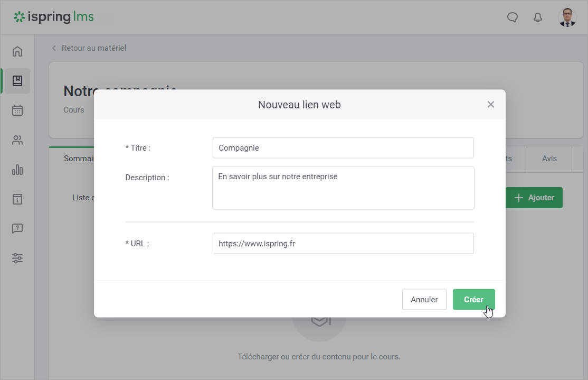Close the Nouveau lien web dialog
Image resolution: width=588 pixels, height=380 pixels.
pos(490,105)
